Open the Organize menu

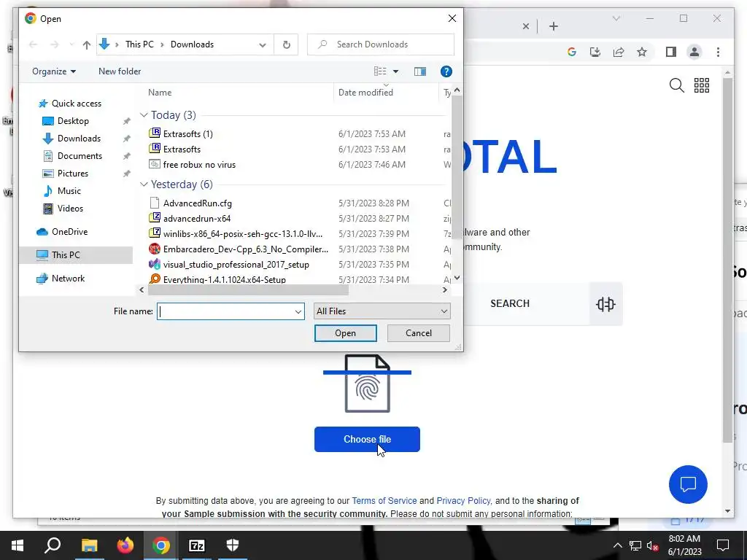pos(54,71)
